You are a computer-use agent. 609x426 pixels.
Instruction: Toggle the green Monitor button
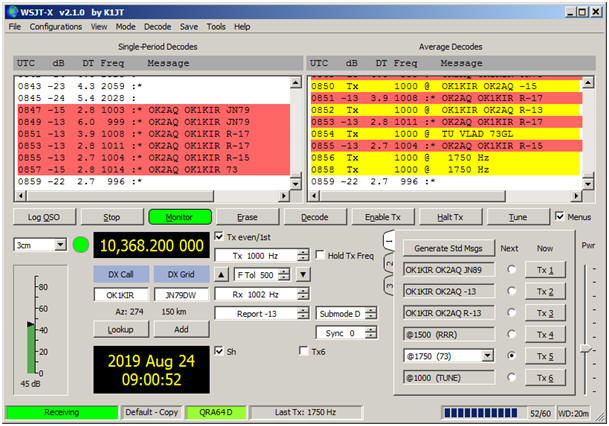180,217
